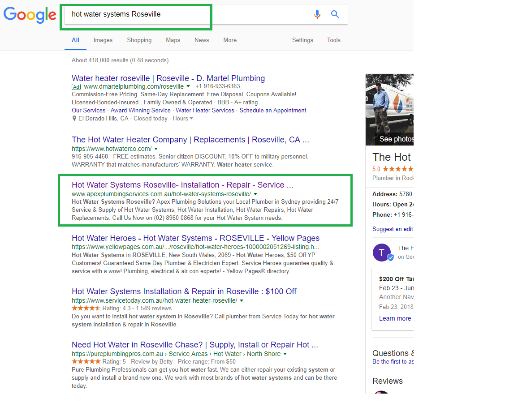The width and height of the screenshot is (518, 420).
Task: Open dropdown arrow beside servicetoday.com.au URL
Action: click(x=242, y=301)
